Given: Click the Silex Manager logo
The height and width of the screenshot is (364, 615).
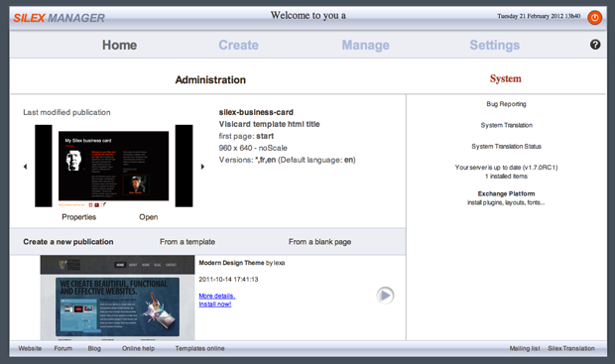Looking at the screenshot, I should pos(60,18).
